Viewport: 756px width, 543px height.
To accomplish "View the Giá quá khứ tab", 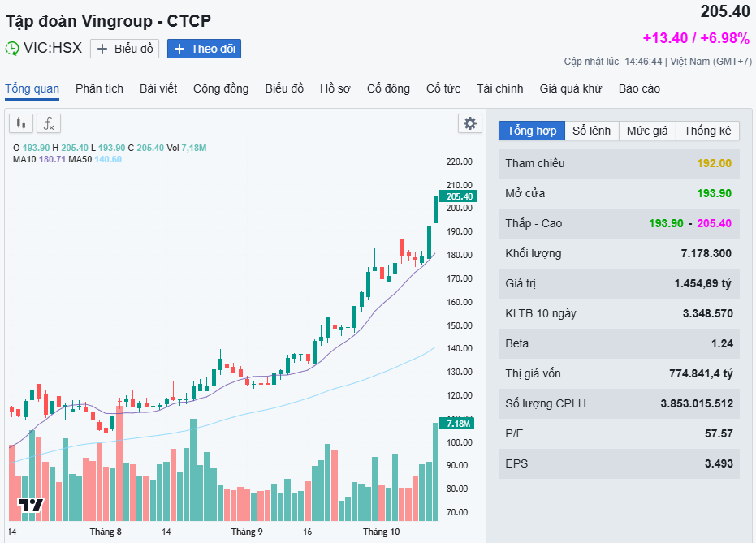I will (x=571, y=88).
